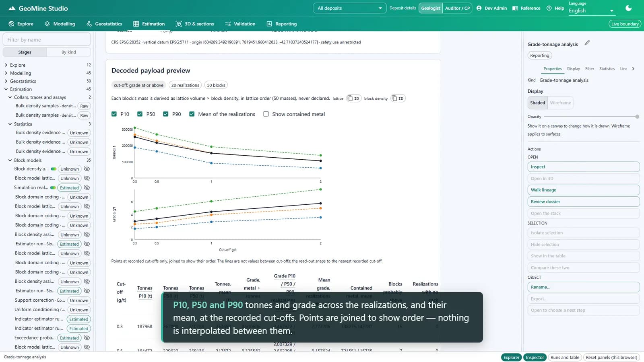Screen dimensions: 644x362
Task: Open the Estimation stage in navigation
Action: pos(149,24)
